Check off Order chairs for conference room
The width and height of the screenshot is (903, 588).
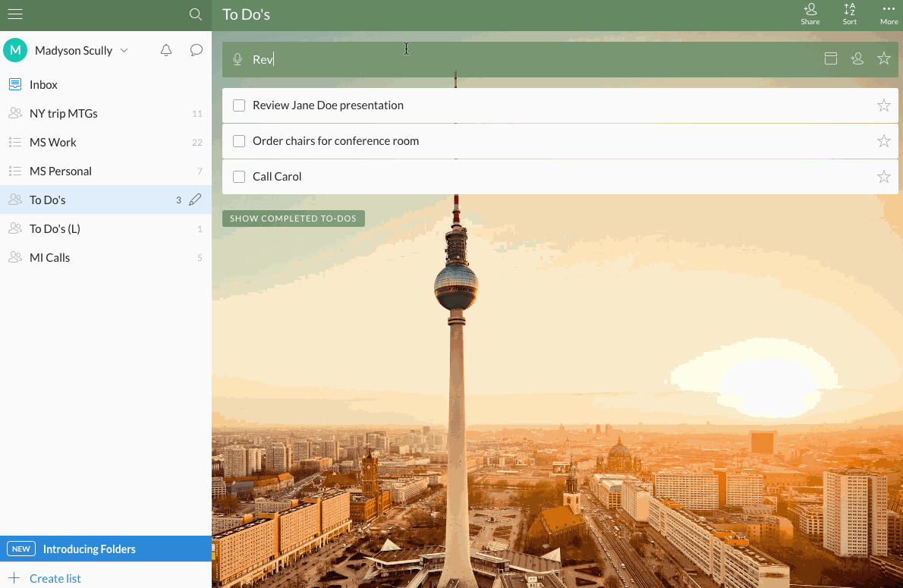point(239,141)
